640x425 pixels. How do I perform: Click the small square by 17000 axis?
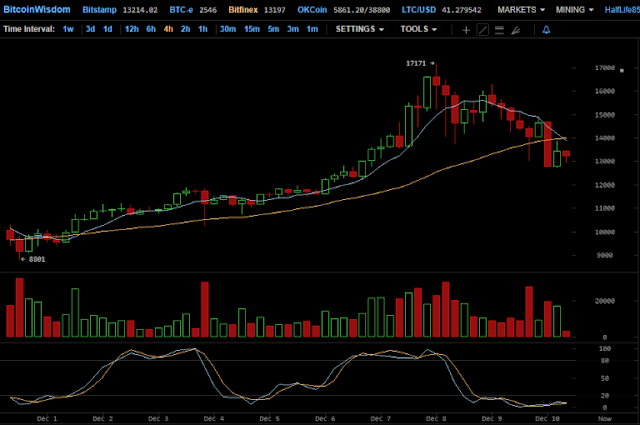click(x=622, y=71)
